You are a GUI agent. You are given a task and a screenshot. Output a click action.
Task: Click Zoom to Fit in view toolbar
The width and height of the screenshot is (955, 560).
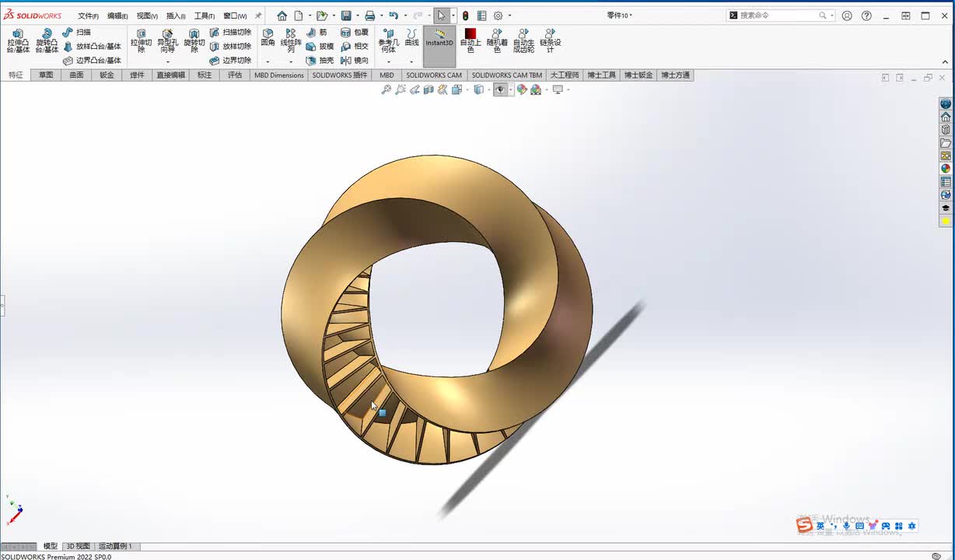386,90
